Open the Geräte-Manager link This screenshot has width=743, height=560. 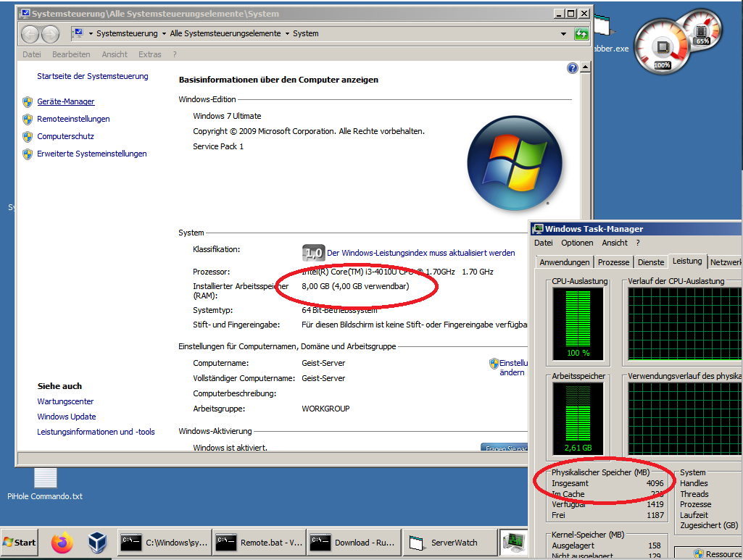point(66,101)
